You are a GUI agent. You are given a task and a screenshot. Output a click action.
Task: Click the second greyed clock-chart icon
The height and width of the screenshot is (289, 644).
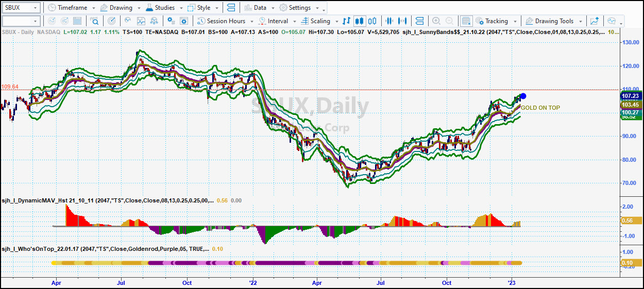(64, 21)
